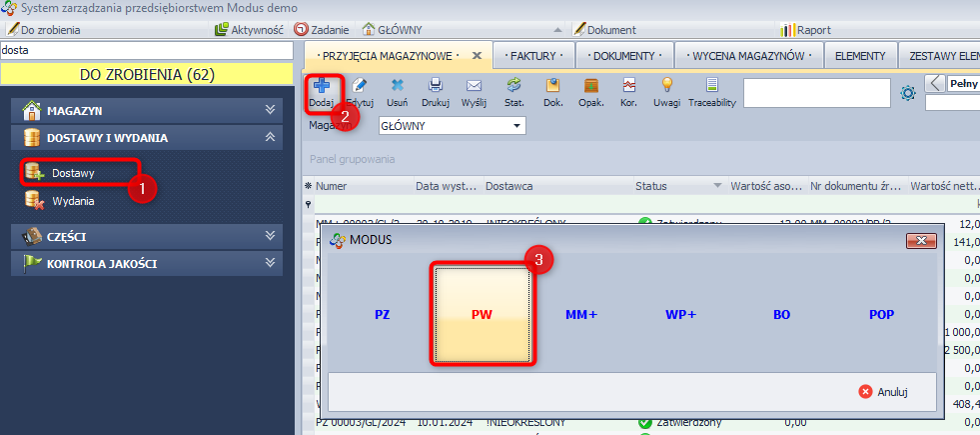Click the Dok. clipboard icon
The image size is (980, 435).
point(553,86)
